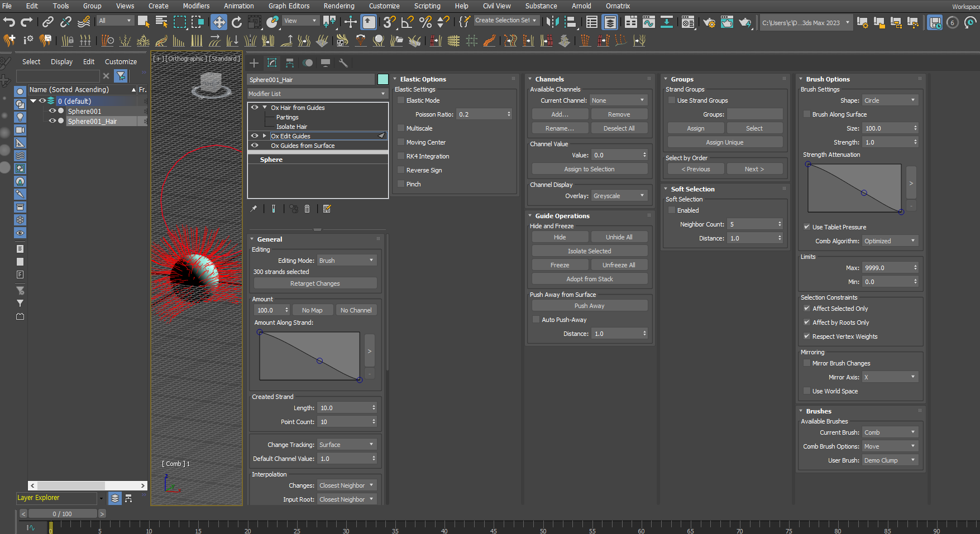The image size is (980, 534).
Task: Click the Pin Stack icon
Action: pyautogui.click(x=254, y=209)
